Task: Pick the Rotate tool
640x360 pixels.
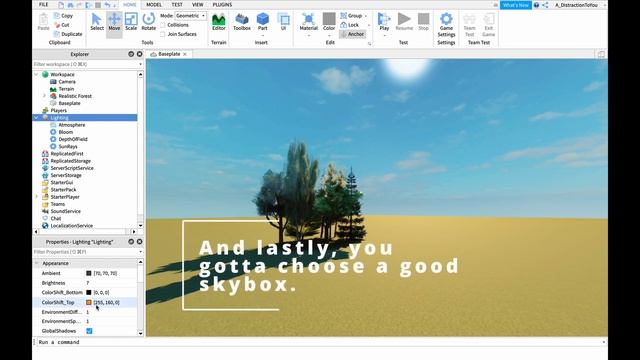Action: coord(149,22)
